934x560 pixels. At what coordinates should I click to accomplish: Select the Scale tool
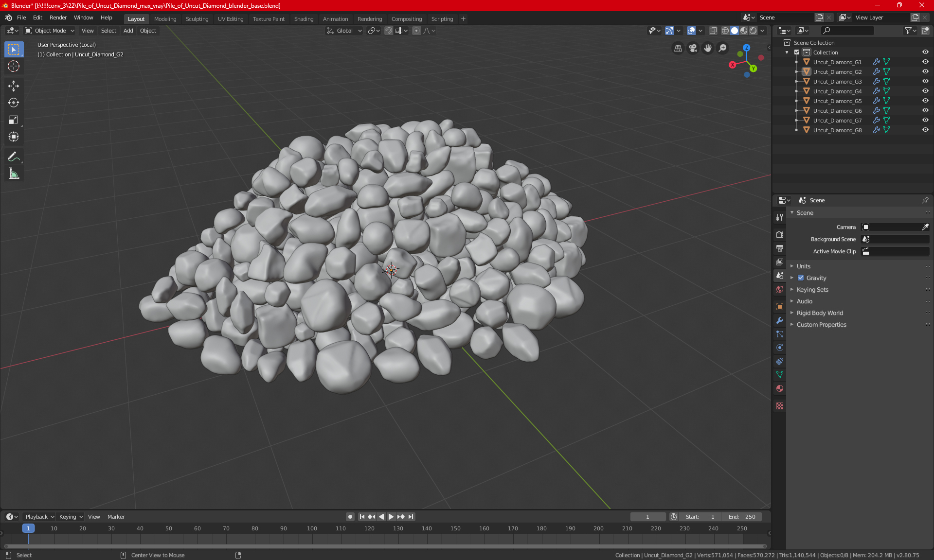coord(14,120)
